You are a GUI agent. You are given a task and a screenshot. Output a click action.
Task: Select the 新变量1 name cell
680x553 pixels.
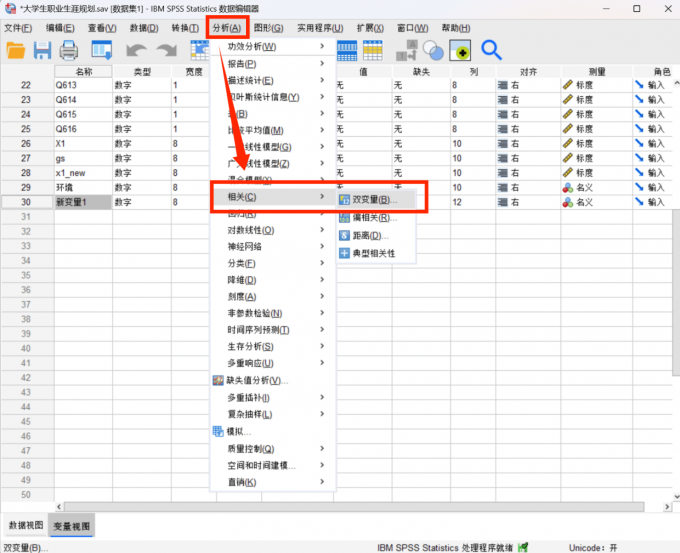[82, 202]
